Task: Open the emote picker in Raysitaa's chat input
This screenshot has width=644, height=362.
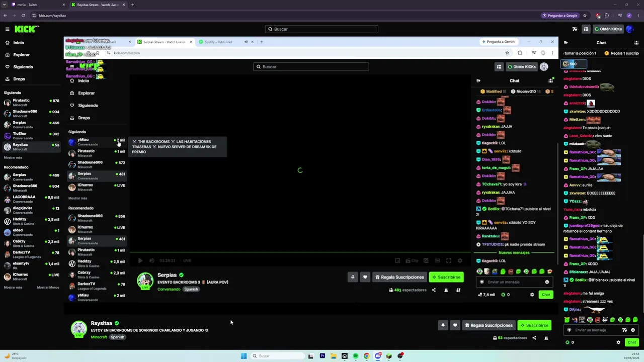Action: pyautogui.click(x=633, y=330)
